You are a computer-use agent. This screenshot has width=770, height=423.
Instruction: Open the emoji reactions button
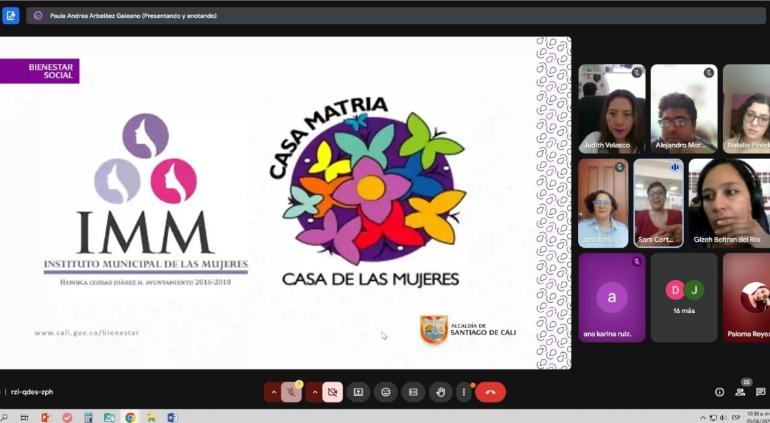[385, 392]
